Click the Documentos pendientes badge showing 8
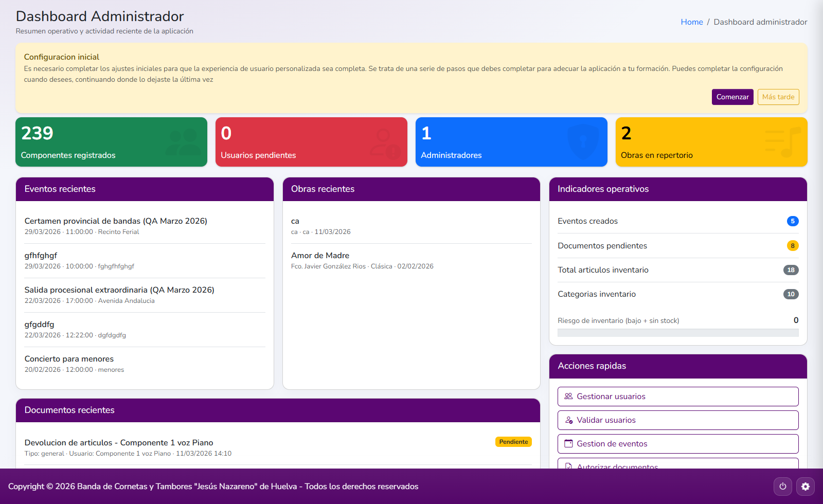 coord(793,246)
